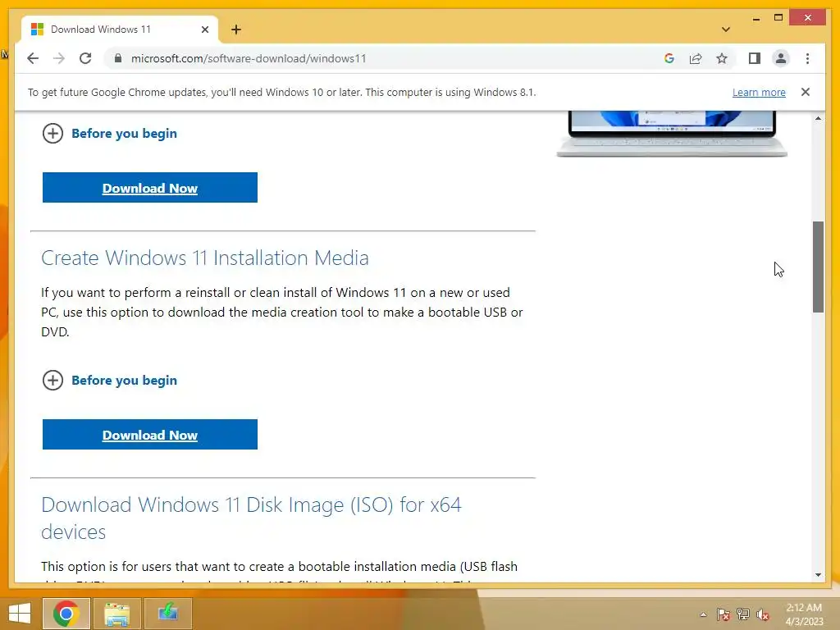Click the Google icon in address bar
The height and width of the screenshot is (630, 840).
tap(669, 58)
